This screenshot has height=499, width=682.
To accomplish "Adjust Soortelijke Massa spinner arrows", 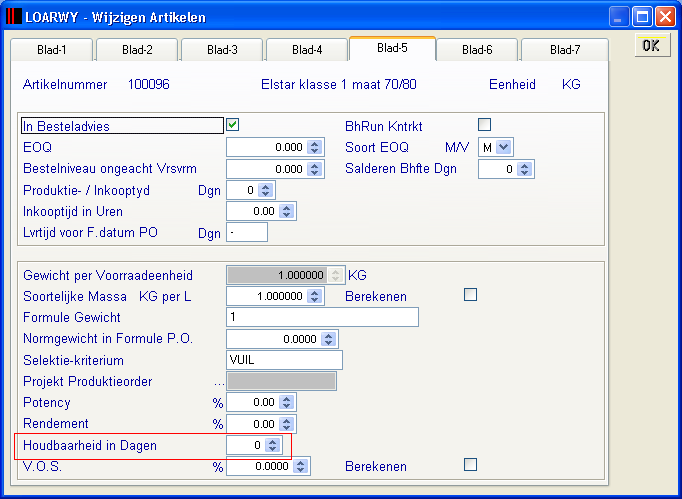I will [314, 296].
